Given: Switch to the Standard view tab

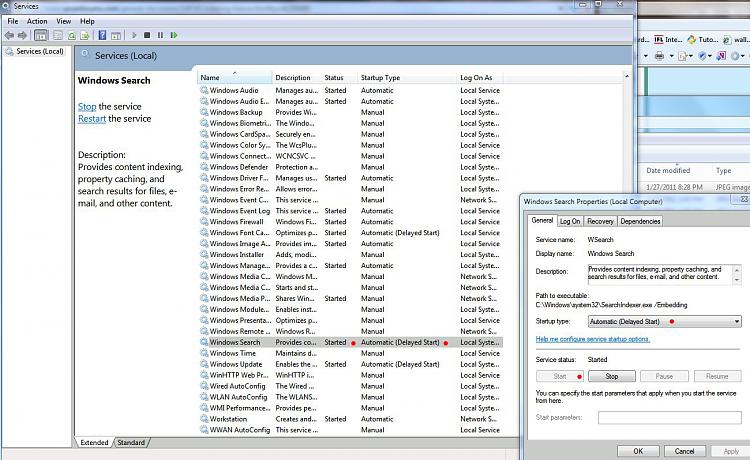Looking at the screenshot, I should click(x=131, y=443).
